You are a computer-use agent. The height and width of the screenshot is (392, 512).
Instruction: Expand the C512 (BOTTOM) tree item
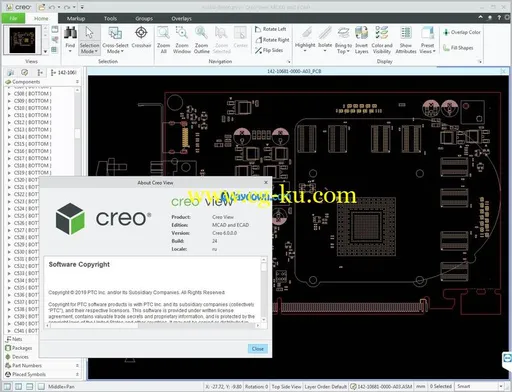click(x=9, y=122)
